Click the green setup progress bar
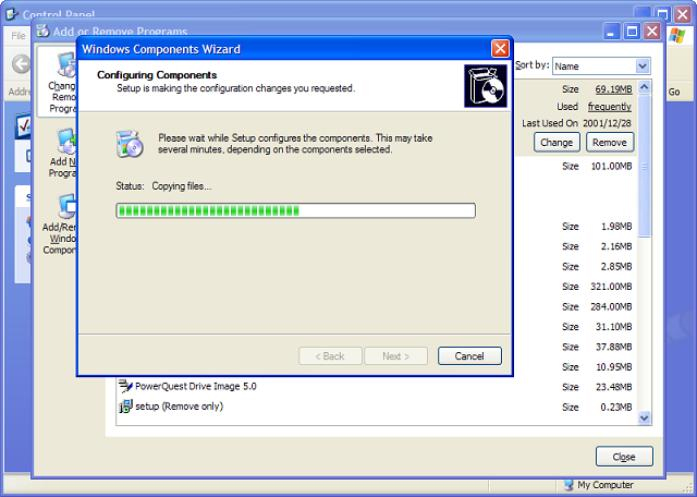697x497 pixels. (295, 210)
